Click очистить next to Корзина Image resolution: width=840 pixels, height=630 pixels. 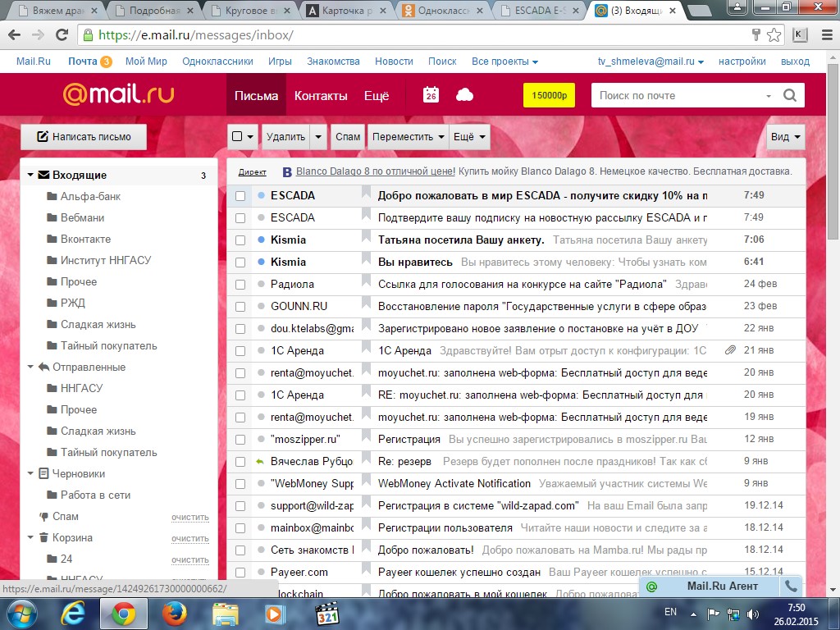[190, 538]
